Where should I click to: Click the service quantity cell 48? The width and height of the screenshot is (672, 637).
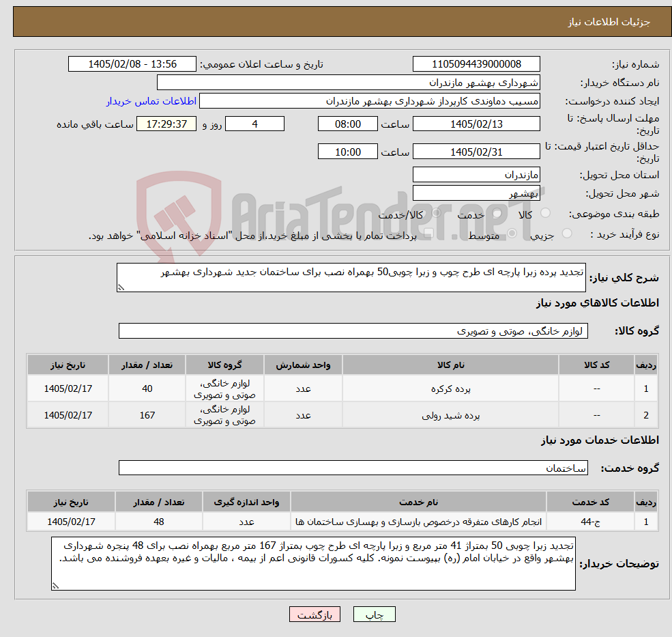coord(158,522)
